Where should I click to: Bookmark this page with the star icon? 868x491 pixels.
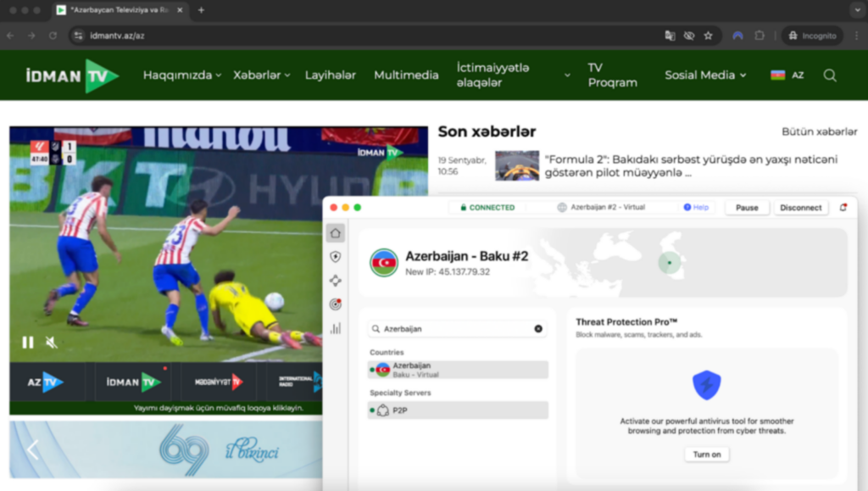[708, 36]
